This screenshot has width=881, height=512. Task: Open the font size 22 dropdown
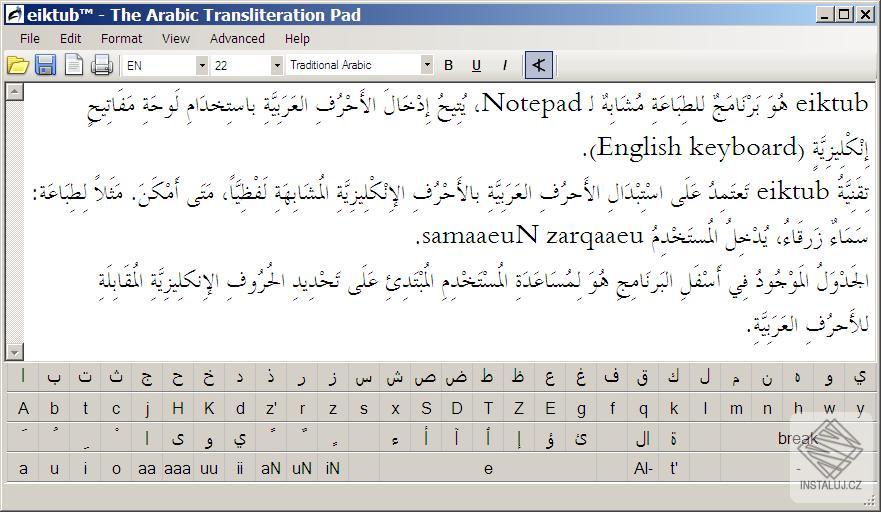pyautogui.click(x=276, y=65)
